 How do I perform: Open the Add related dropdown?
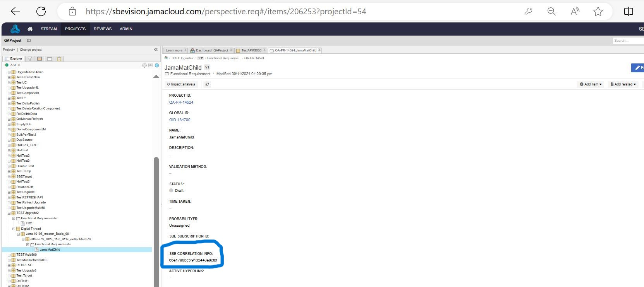click(623, 84)
